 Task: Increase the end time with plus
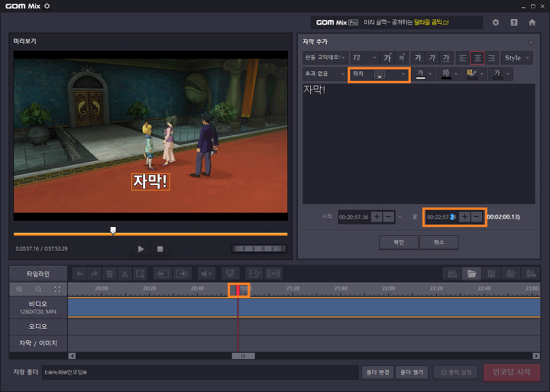[x=464, y=217]
